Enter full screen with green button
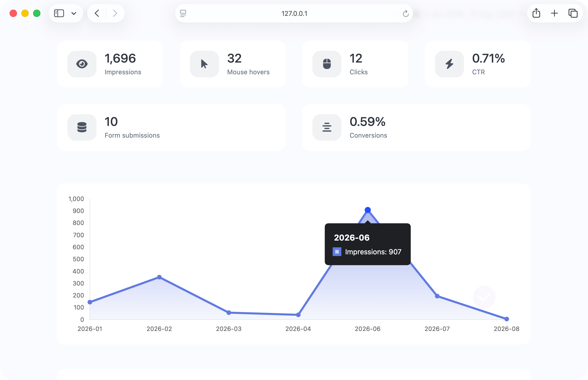 click(37, 13)
